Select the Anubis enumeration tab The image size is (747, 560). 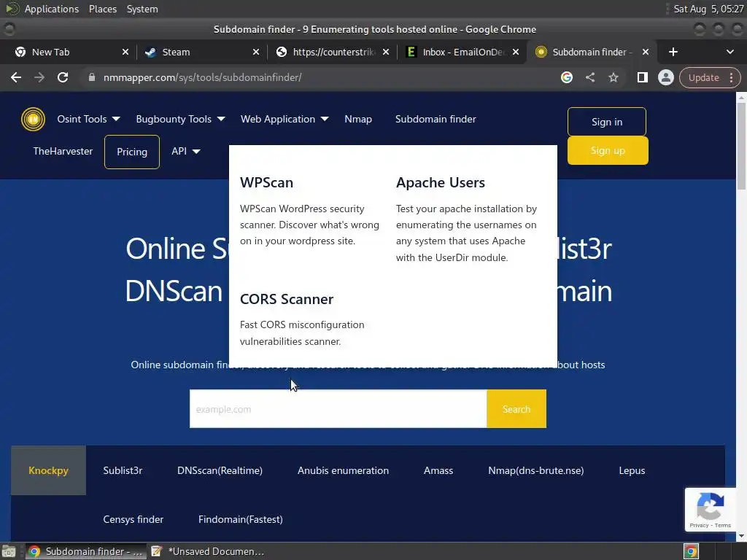(x=343, y=470)
